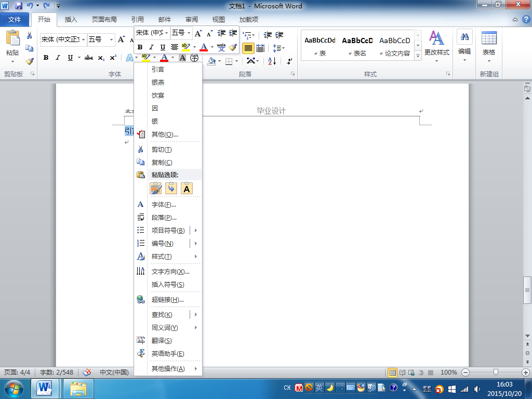Click Save in the quick access toolbar
This screenshot has height=399, width=532.
[19, 5]
